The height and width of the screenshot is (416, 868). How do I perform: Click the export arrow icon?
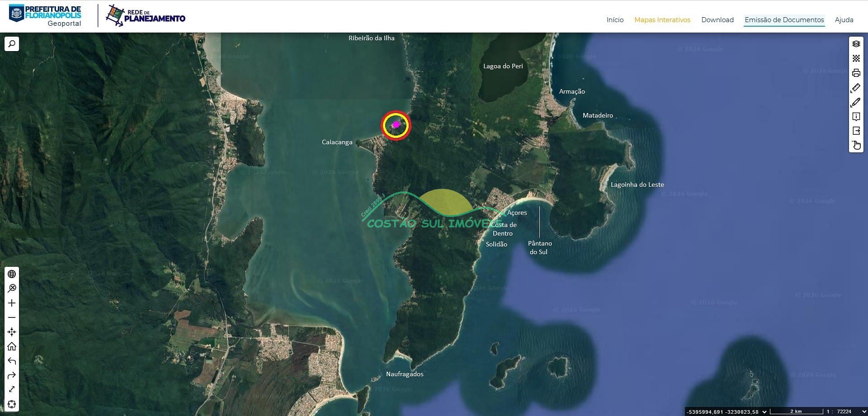point(856,131)
